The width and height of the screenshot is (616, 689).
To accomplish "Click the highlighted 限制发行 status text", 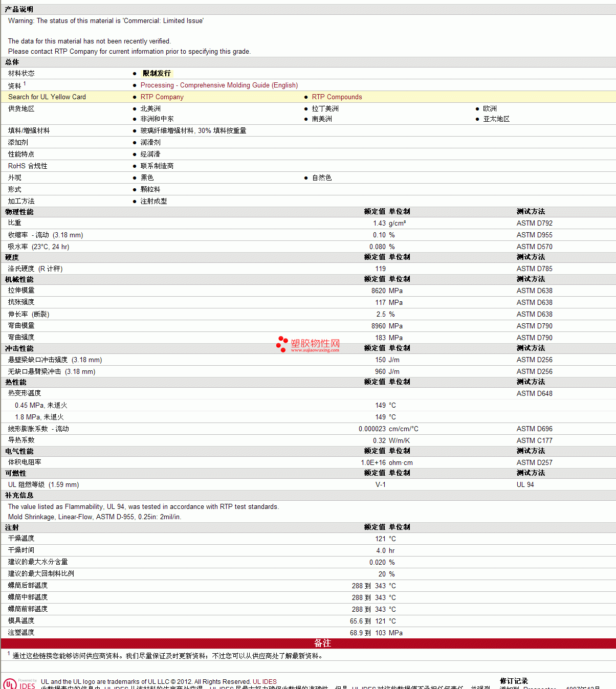I will [157, 74].
